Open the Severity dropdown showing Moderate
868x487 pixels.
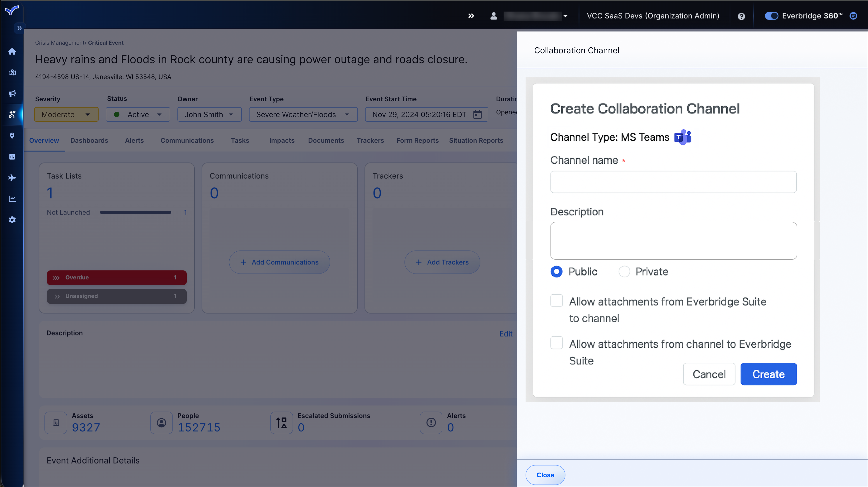pyautogui.click(x=66, y=114)
